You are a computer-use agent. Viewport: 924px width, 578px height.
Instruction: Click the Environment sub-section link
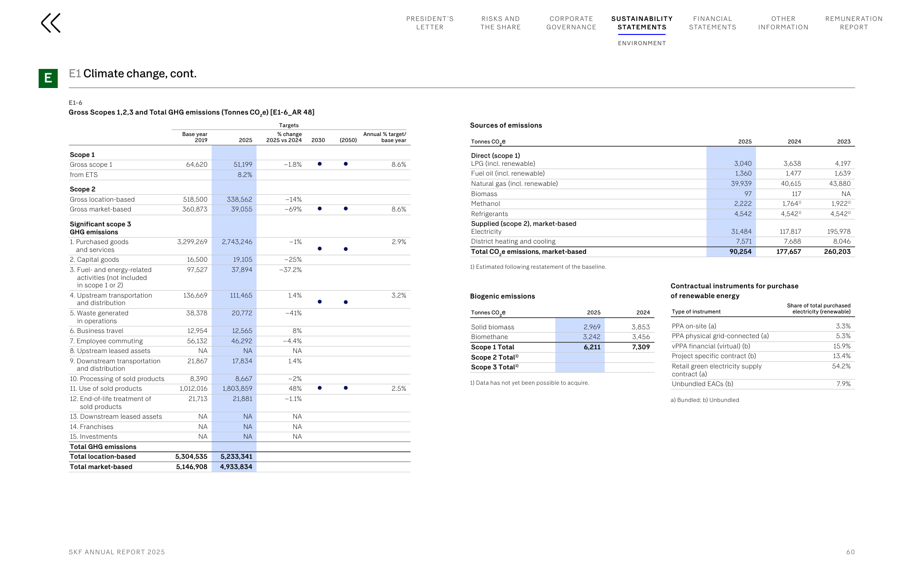[642, 43]
